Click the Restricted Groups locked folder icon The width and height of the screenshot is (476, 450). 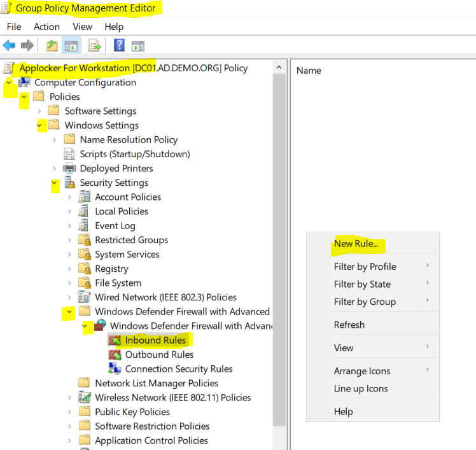pyautogui.click(x=85, y=239)
